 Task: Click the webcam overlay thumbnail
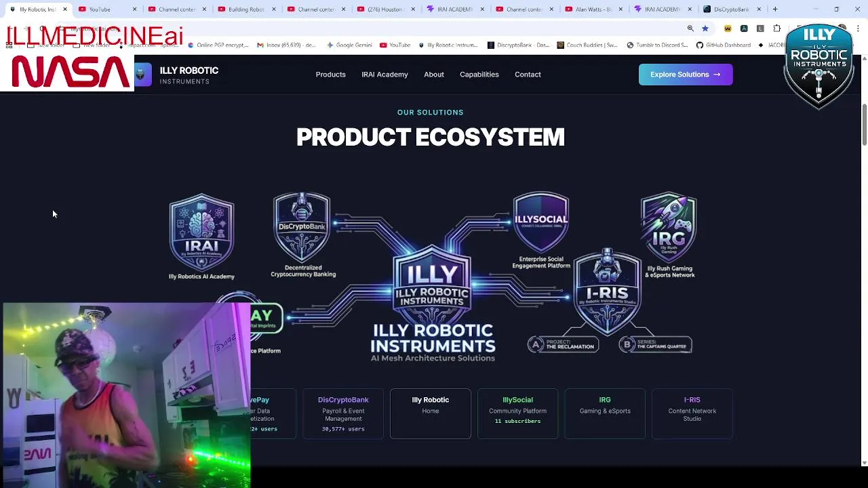[x=126, y=395]
